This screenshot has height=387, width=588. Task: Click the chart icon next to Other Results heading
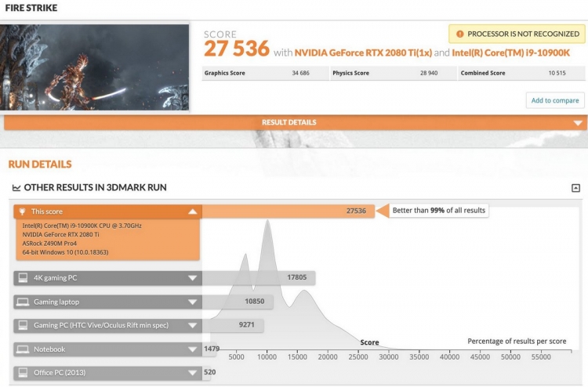tap(16, 188)
